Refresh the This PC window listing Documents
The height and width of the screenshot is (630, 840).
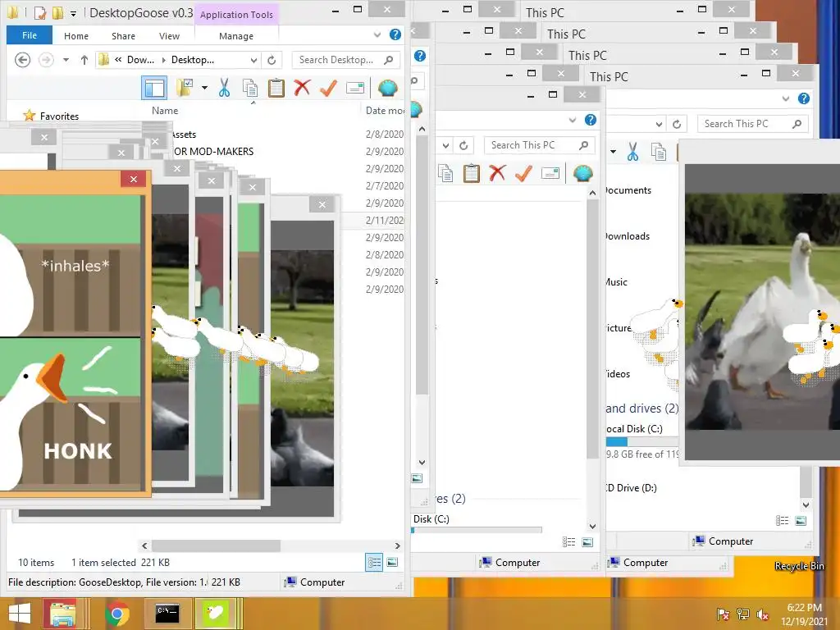tap(677, 125)
